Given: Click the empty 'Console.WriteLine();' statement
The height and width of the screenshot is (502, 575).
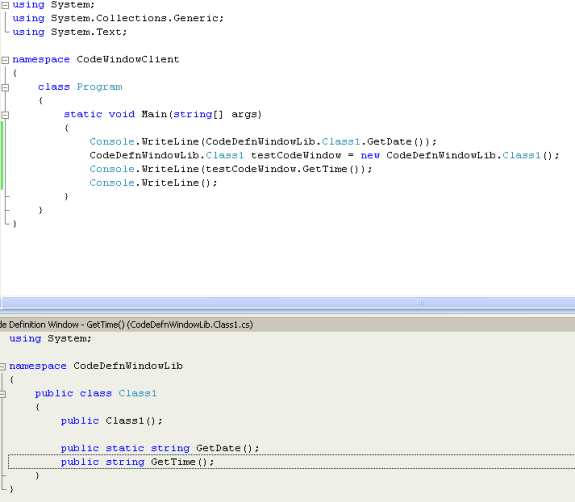Looking at the screenshot, I should pos(153,183).
